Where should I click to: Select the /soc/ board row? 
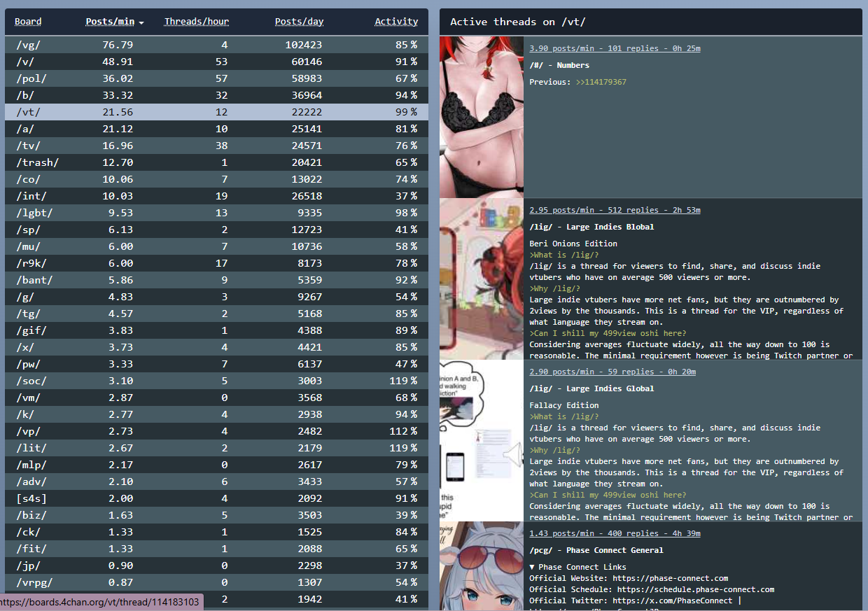point(216,381)
